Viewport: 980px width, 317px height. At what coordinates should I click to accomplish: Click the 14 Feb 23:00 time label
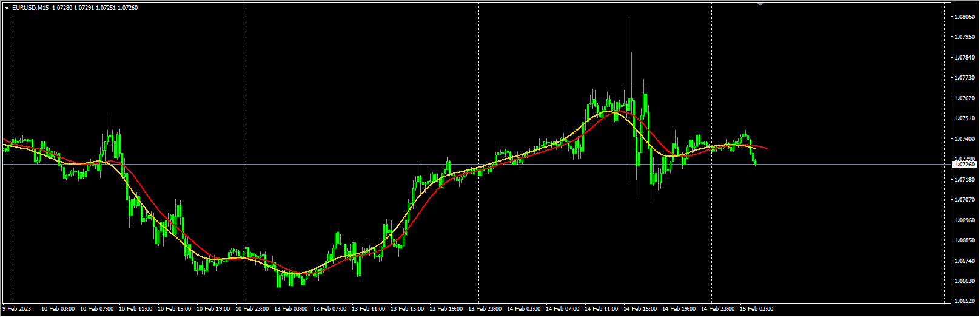[x=718, y=309]
